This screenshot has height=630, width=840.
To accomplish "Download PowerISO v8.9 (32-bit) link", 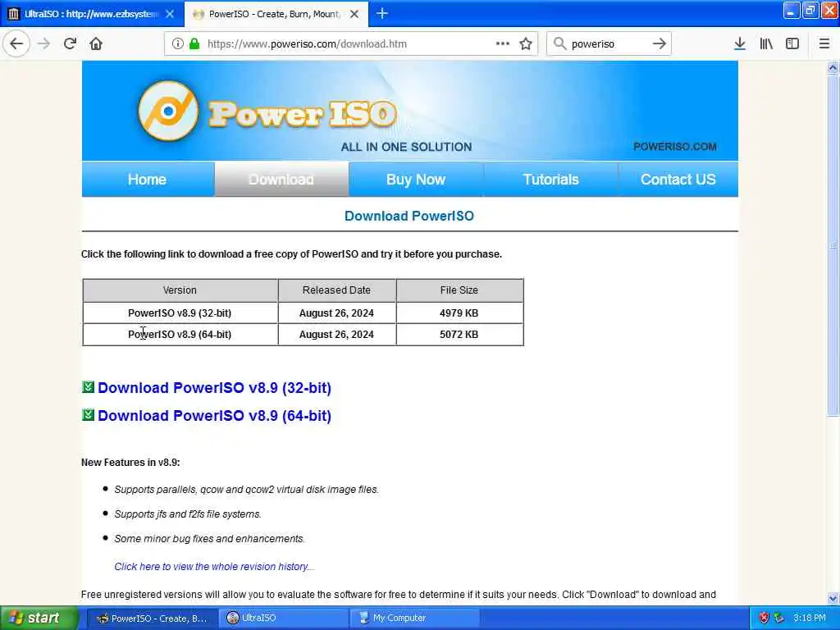I will coord(214,387).
